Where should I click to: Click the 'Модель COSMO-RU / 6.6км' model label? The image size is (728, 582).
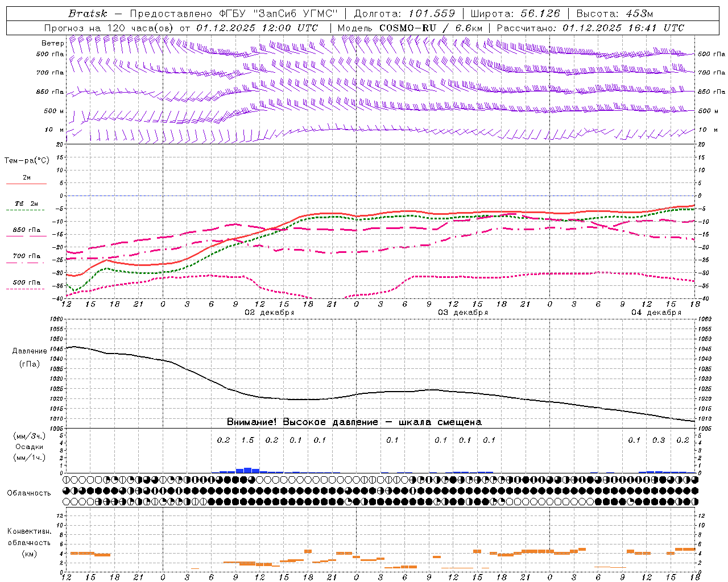[410, 28]
